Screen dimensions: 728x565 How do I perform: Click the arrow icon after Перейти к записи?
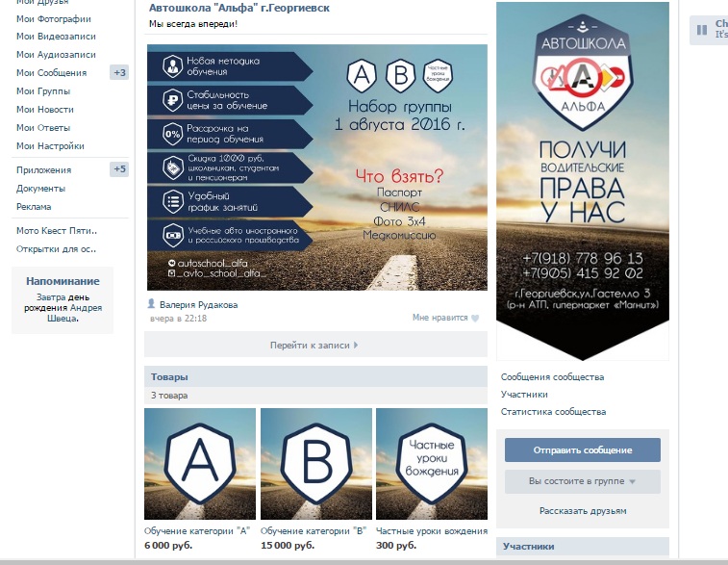coord(356,346)
